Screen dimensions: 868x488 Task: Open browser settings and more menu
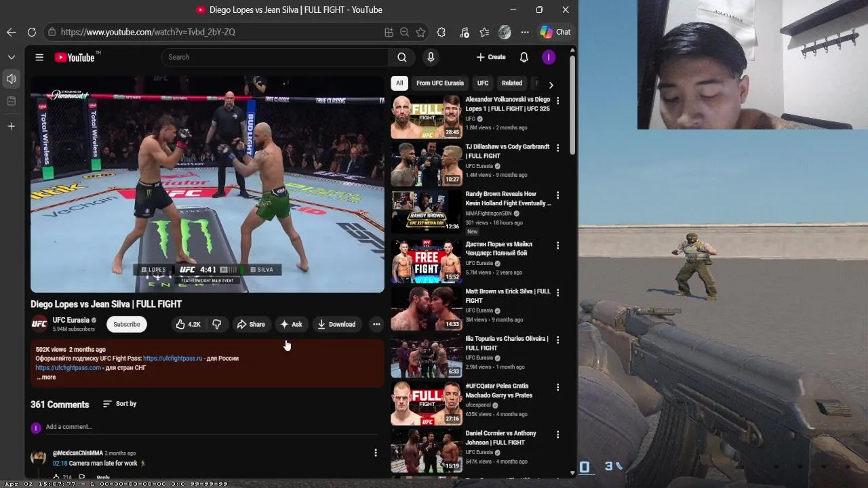coord(525,32)
